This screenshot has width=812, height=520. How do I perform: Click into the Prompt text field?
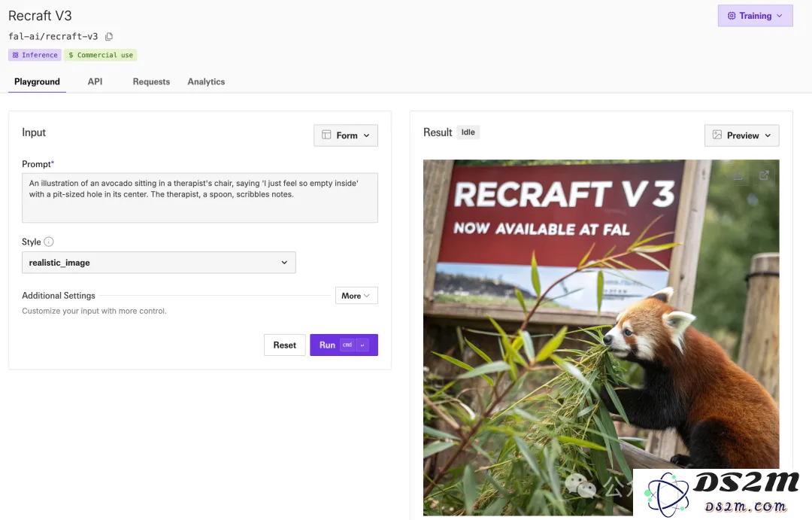[199, 197]
